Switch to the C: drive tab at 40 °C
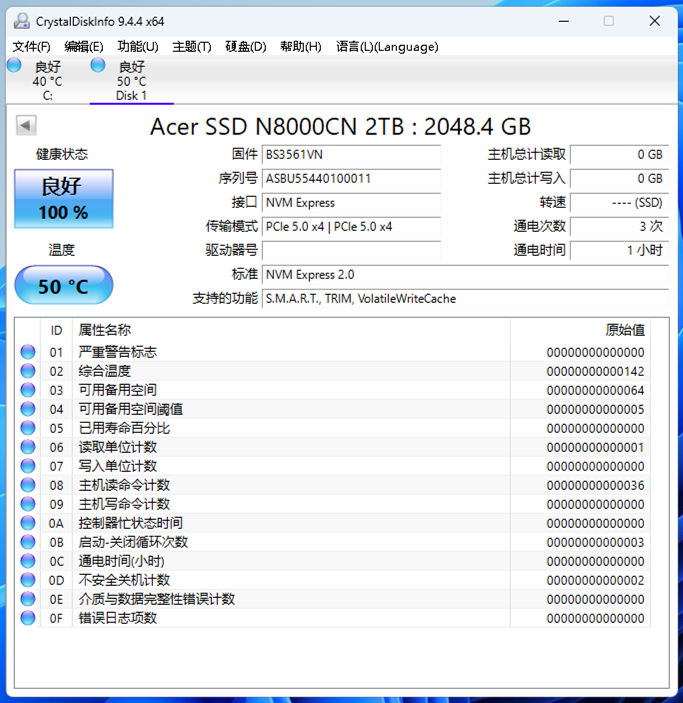This screenshot has width=683, height=703. [48, 81]
